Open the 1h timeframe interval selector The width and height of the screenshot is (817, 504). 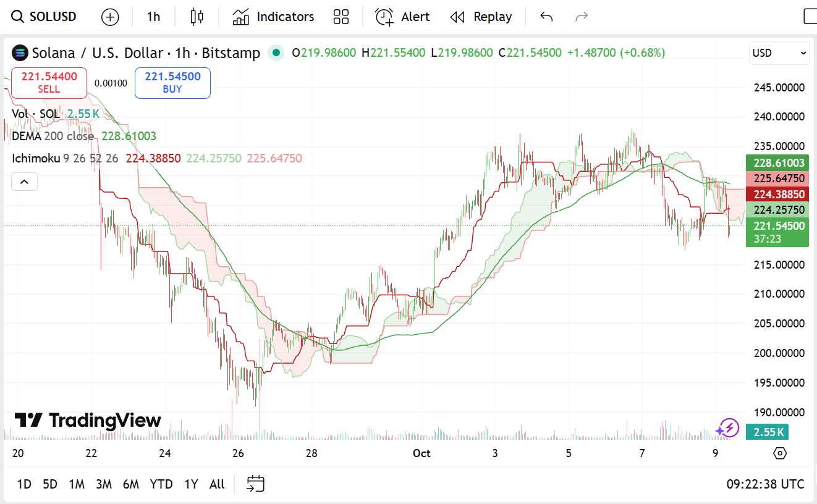click(x=153, y=17)
